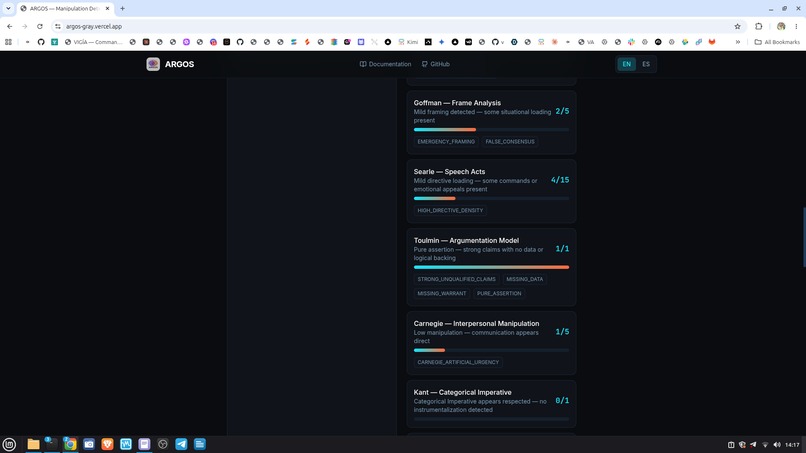Show more bookmarks chevron
Screen dimensions: 806x453
coord(738,42)
